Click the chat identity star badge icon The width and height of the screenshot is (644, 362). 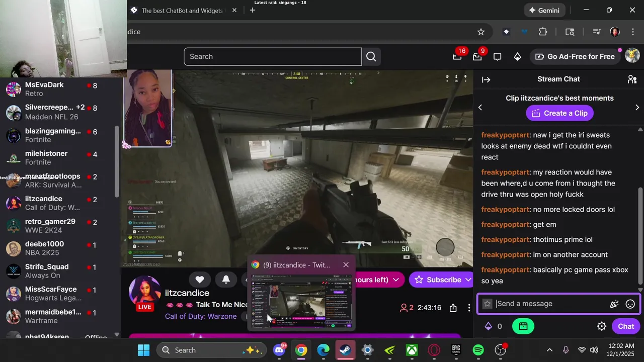coord(487,304)
